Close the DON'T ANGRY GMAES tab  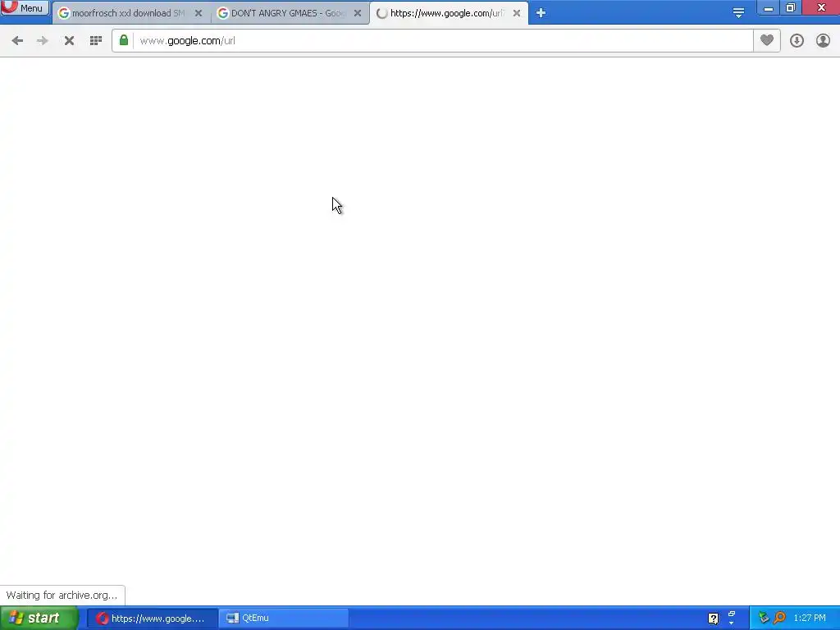358,13
